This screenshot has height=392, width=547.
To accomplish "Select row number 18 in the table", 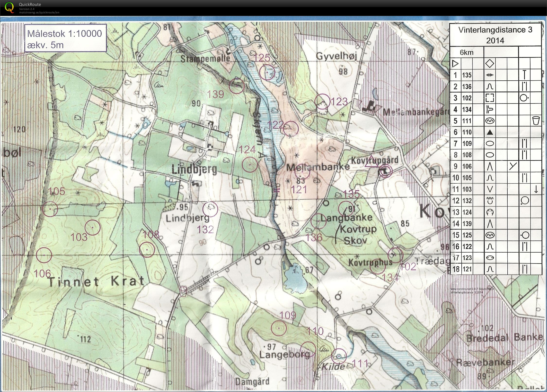I will tap(456, 269).
